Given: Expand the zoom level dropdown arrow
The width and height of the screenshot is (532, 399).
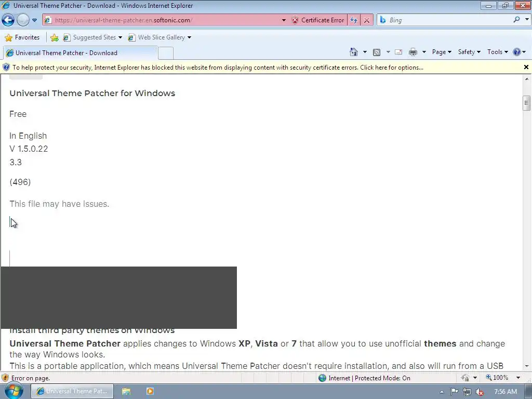Looking at the screenshot, I should 518,378.
